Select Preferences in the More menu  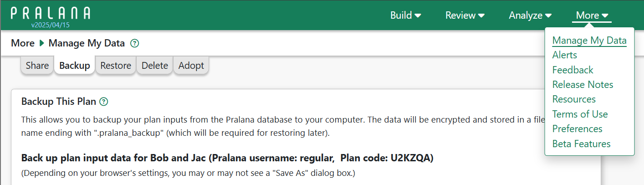pyautogui.click(x=578, y=129)
